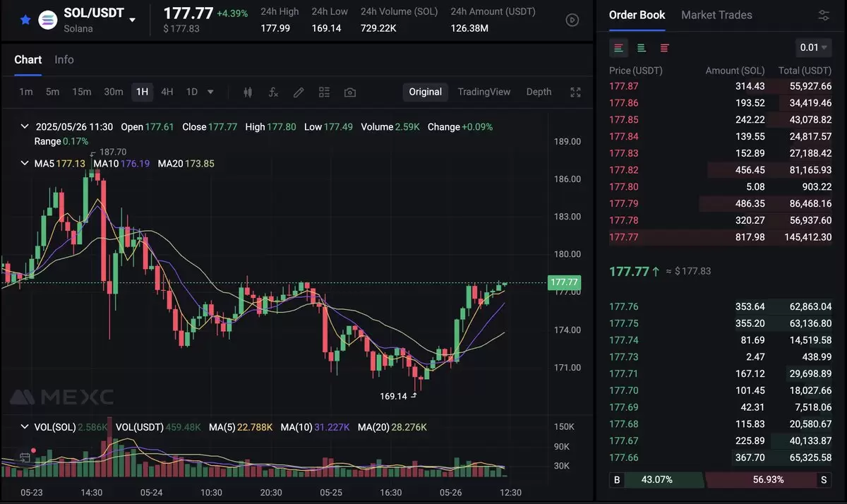Select the 4H timeframe button

(167, 92)
